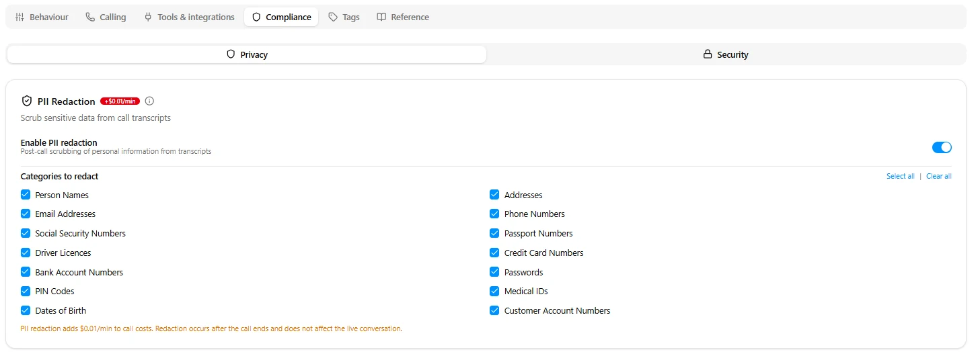Open the Tools & integrations tab
980x354 pixels.
[x=189, y=17]
